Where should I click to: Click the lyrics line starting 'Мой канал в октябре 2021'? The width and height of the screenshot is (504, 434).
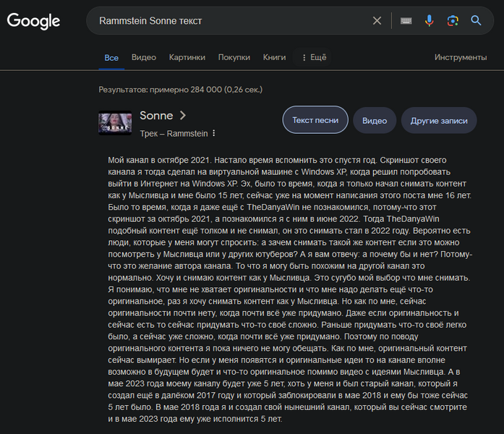tap(277, 160)
